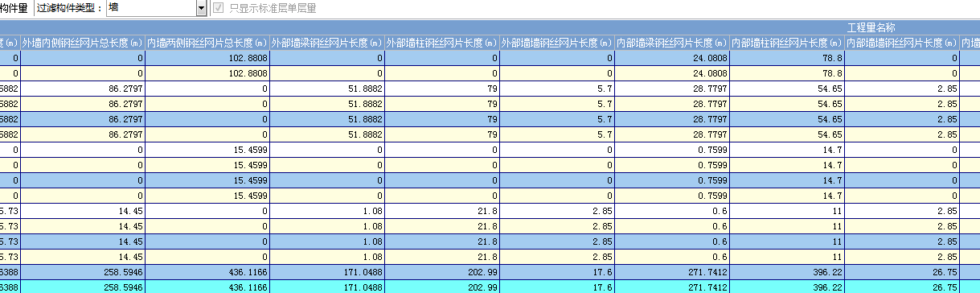Click the 外部墙柱钢丝网片长度(m) column header
The image size is (980, 293).
click(x=442, y=43)
